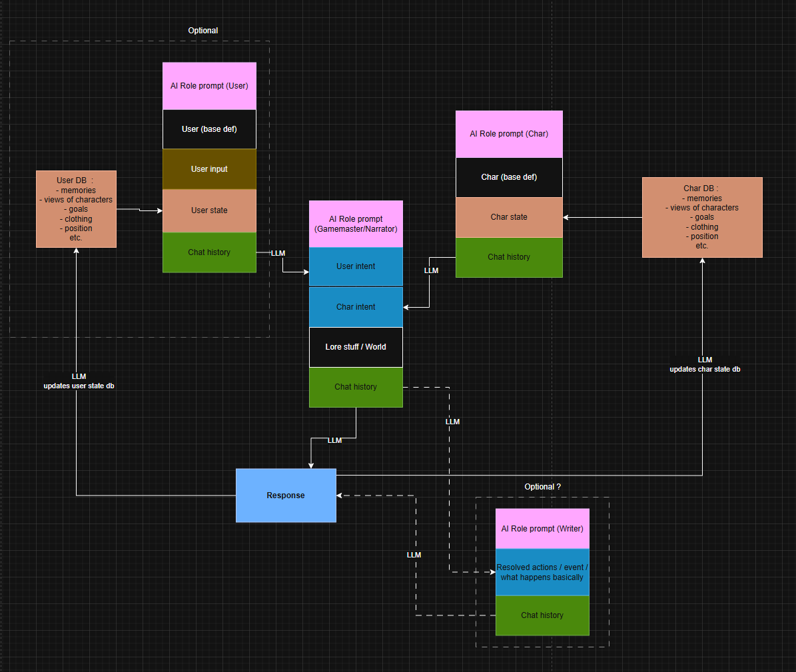796x672 pixels.
Task: Click LLM label on arrow to User intent
Action: pos(278,253)
